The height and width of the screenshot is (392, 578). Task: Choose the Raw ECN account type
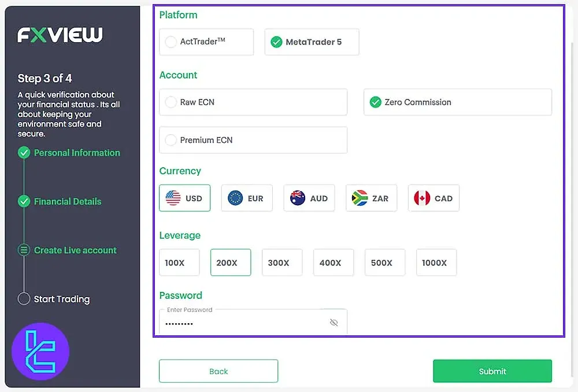pos(171,102)
